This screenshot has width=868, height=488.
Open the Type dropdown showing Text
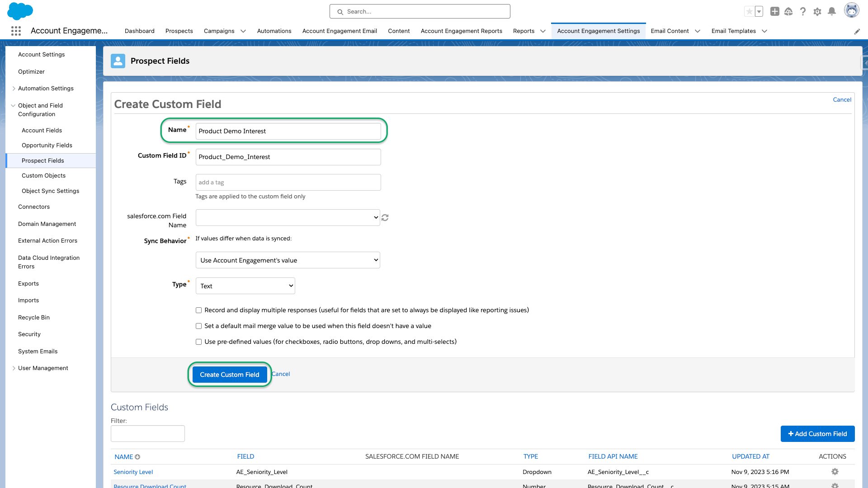tap(245, 286)
